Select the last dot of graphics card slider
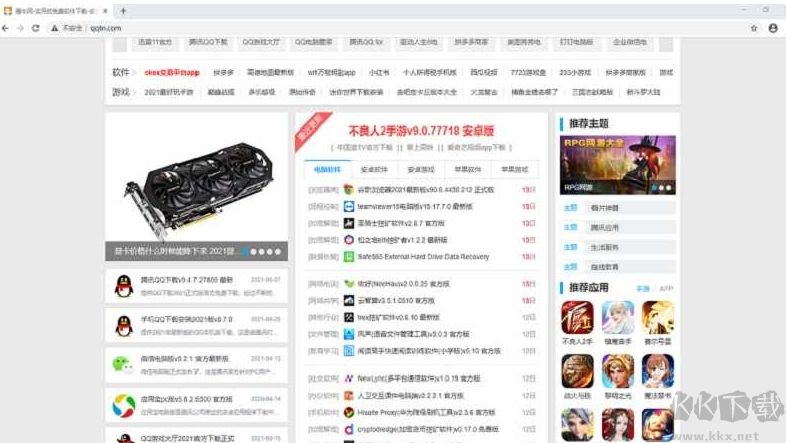This screenshot has width=786, height=443. (278, 252)
